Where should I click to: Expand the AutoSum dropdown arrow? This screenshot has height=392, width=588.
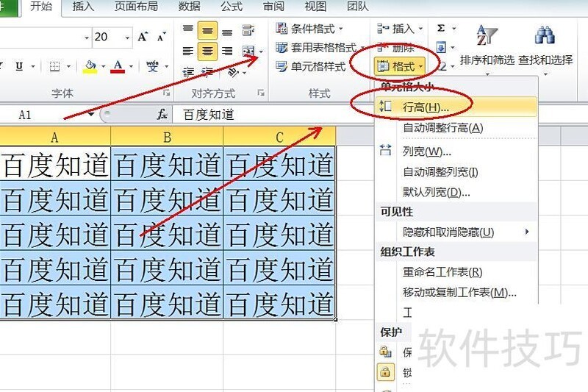(453, 28)
